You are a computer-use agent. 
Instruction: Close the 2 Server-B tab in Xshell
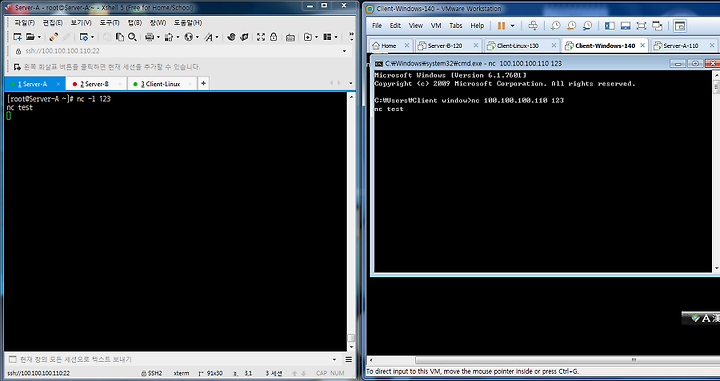point(120,84)
